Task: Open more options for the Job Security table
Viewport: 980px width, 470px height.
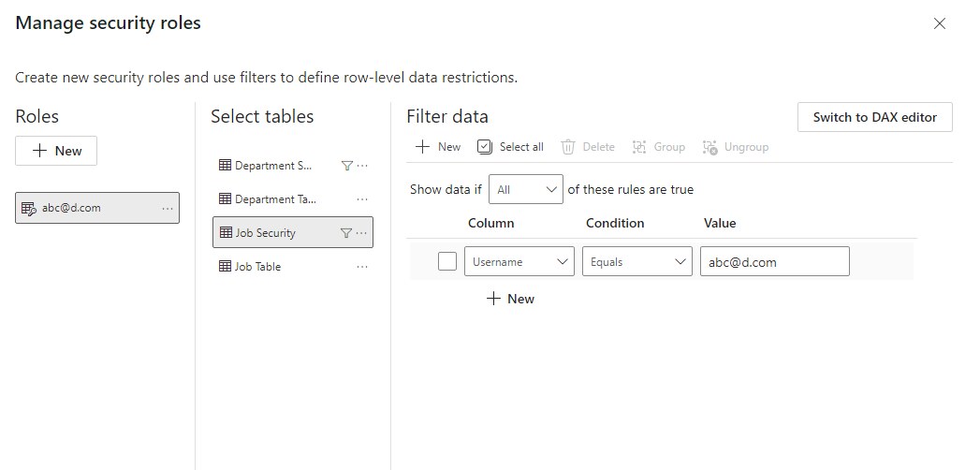Action: (362, 232)
